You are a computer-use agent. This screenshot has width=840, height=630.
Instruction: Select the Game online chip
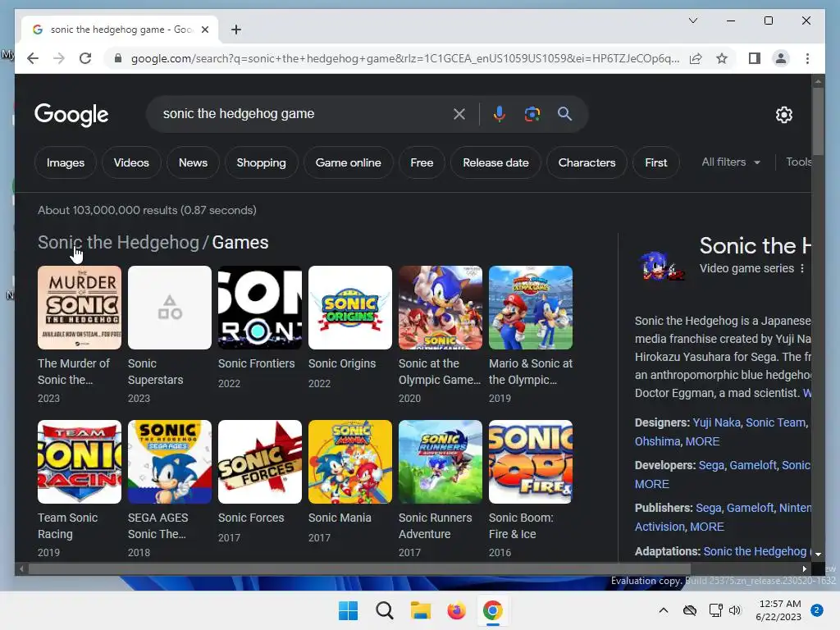tap(348, 162)
